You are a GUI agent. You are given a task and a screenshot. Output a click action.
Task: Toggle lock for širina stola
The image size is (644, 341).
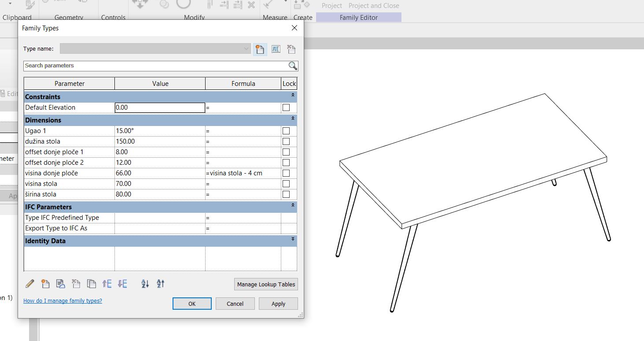click(286, 194)
